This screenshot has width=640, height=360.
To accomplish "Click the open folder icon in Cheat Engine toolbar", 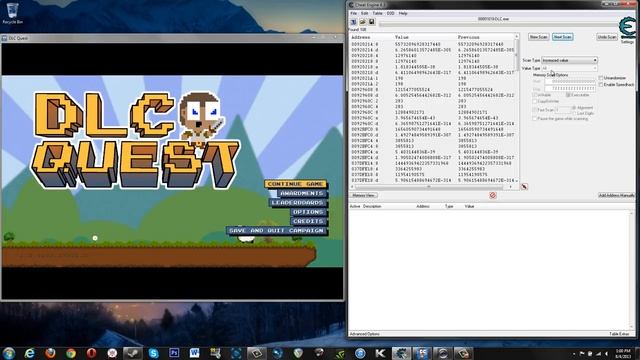I will coord(362,22).
